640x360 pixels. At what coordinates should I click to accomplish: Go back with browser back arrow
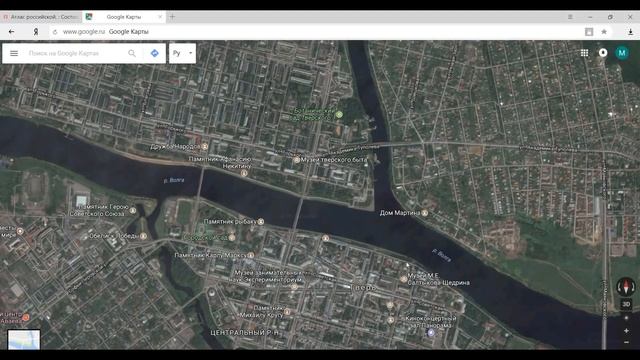[x=11, y=32]
